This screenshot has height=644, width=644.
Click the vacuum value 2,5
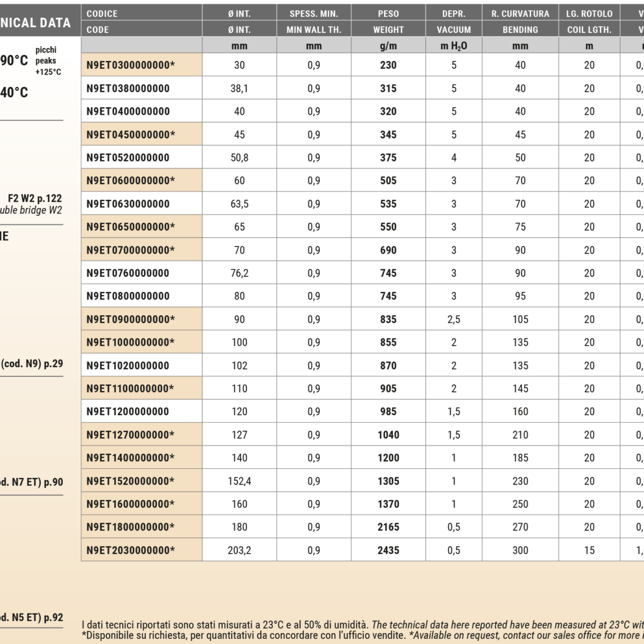coord(454,319)
